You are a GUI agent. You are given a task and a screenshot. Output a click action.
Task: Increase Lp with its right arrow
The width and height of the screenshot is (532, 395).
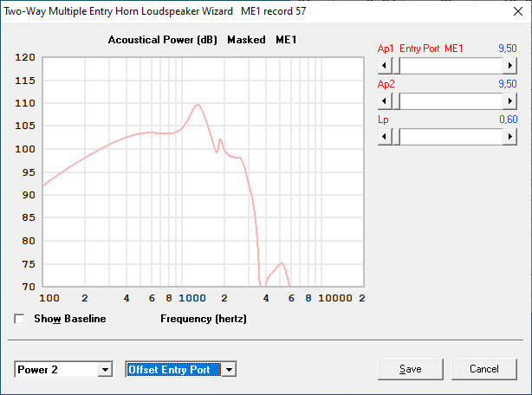click(x=510, y=137)
